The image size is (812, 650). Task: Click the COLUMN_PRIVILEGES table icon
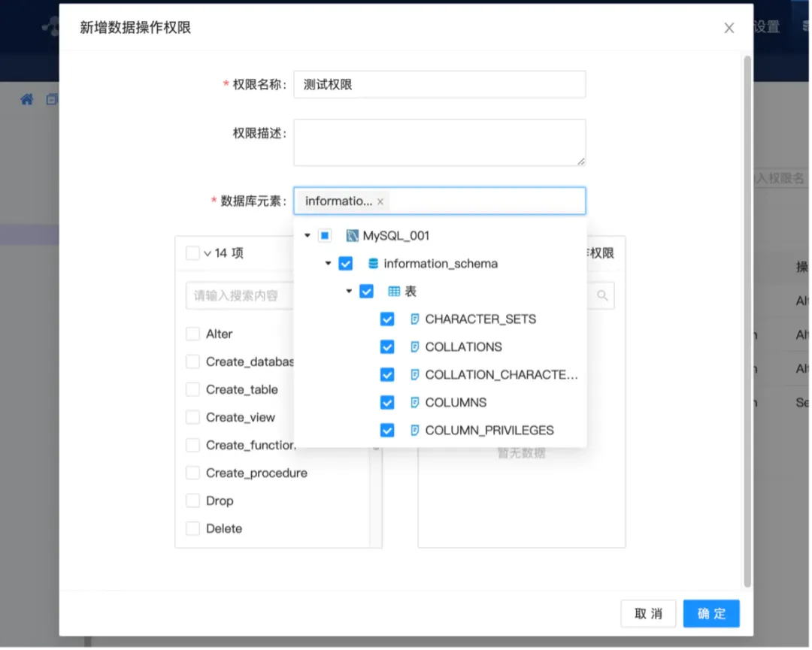pos(414,430)
